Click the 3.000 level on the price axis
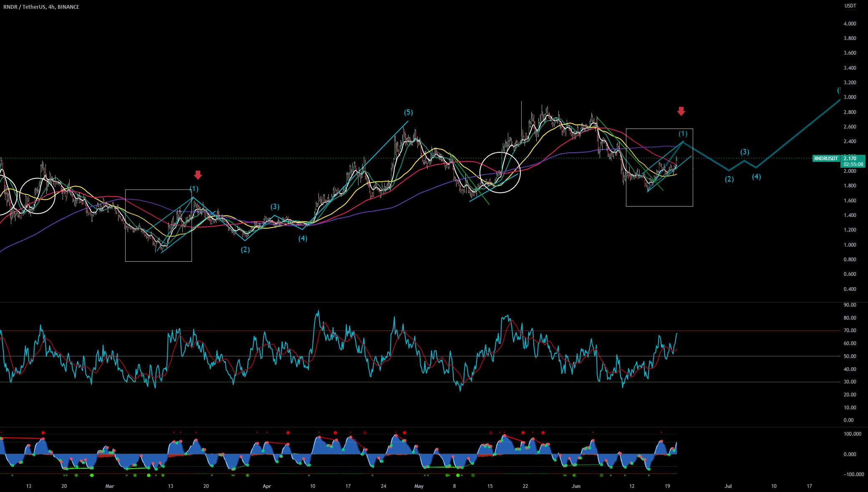 (850, 97)
